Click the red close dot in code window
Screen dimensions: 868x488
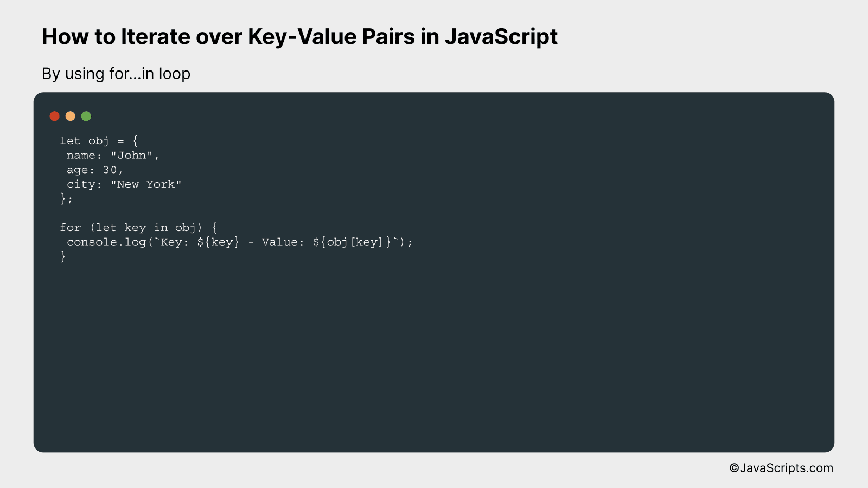pyautogui.click(x=54, y=116)
